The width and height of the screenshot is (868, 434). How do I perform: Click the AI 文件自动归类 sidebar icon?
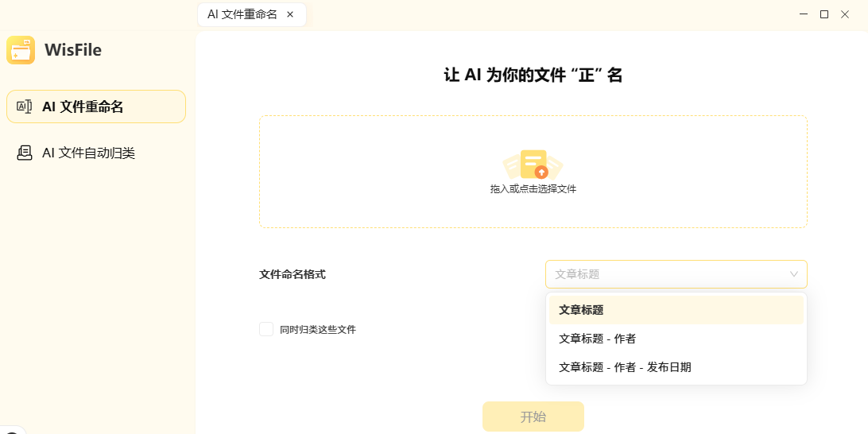click(x=25, y=153)
